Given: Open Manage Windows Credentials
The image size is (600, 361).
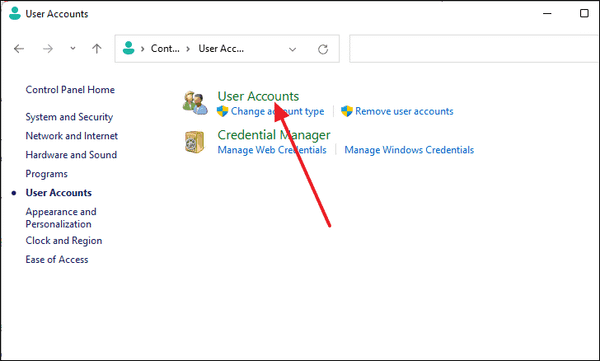Looking at the screenshot, I should 409,150.
